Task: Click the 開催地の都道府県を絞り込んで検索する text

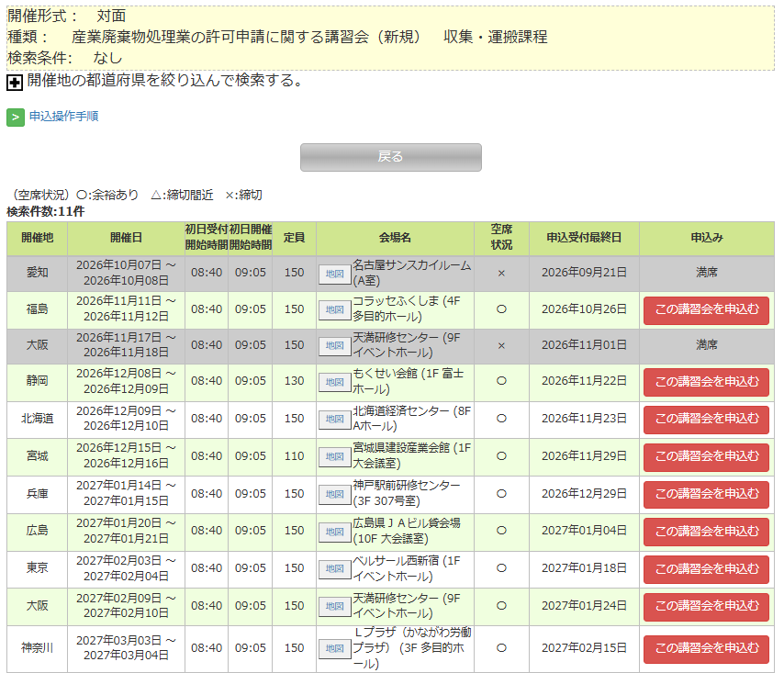Action: (x=165, y=80)
